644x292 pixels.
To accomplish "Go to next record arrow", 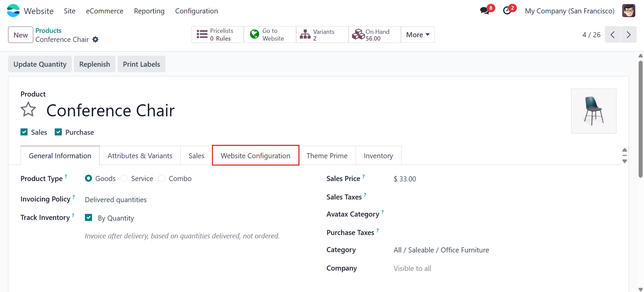I will click(629, 35).
